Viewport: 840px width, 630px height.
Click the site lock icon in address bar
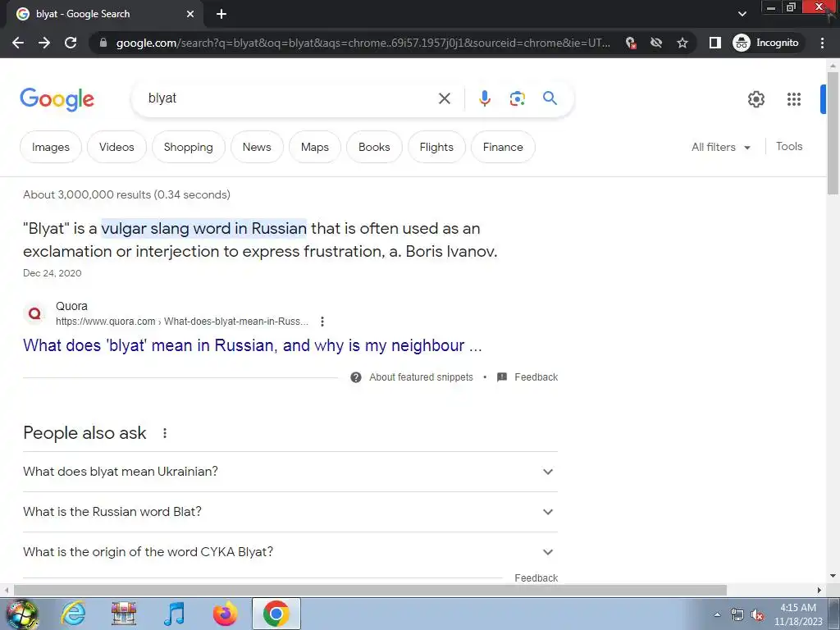pyautogui.click(x=103, y=43)
